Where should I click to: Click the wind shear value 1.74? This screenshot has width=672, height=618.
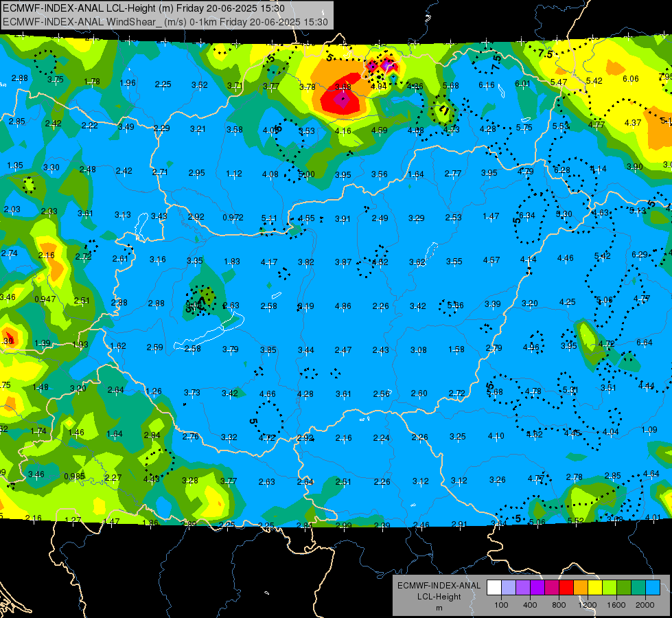pyautogui.click(x=38, y=431)
